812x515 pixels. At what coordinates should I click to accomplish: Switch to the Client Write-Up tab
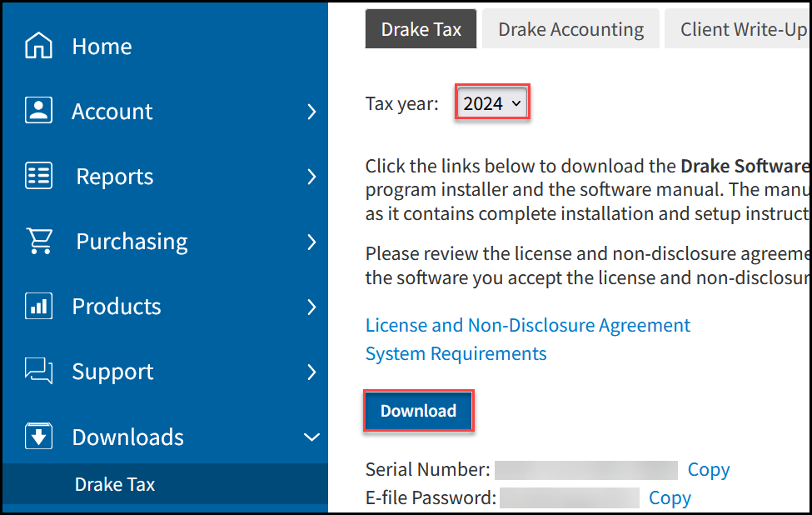739,29
